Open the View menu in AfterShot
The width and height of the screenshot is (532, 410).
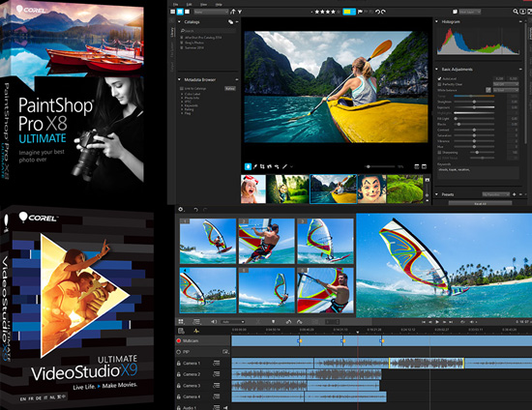203,5
